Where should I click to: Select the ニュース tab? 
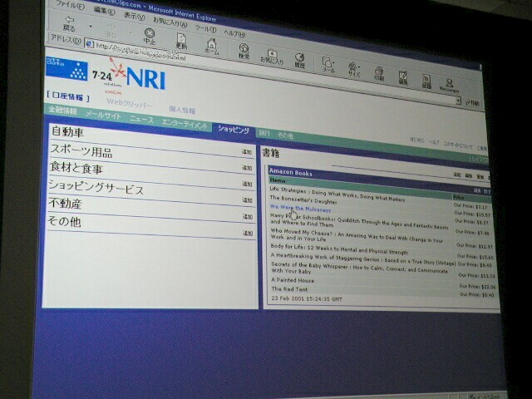(141, 118)
